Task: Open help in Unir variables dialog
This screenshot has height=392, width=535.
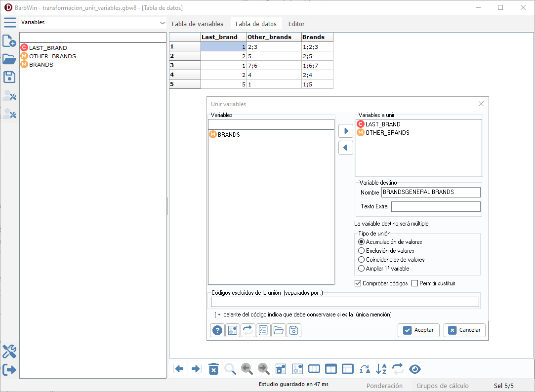Action: (x=217, y=330)
